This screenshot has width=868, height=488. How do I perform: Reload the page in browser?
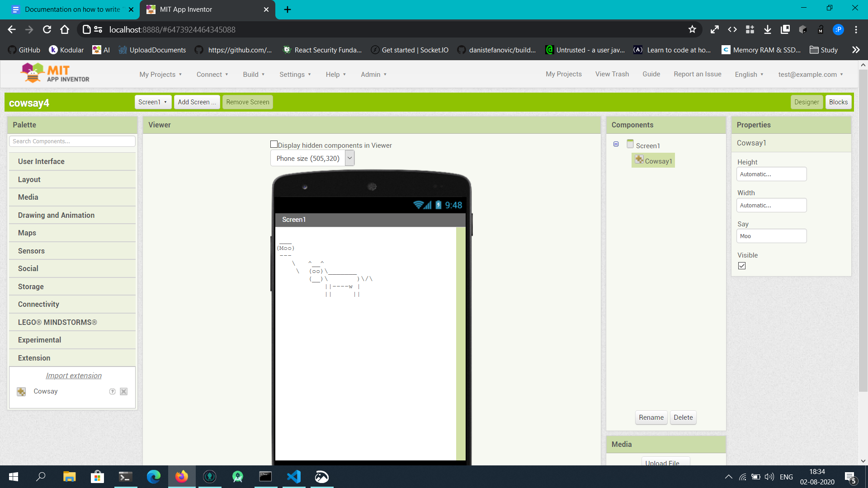47,29
